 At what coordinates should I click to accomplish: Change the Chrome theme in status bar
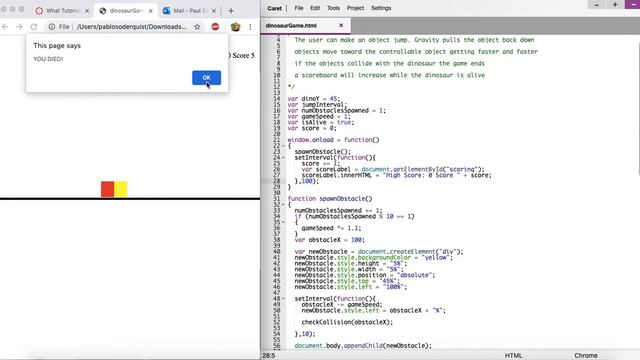pyautogui.click(x=586, y=356)
